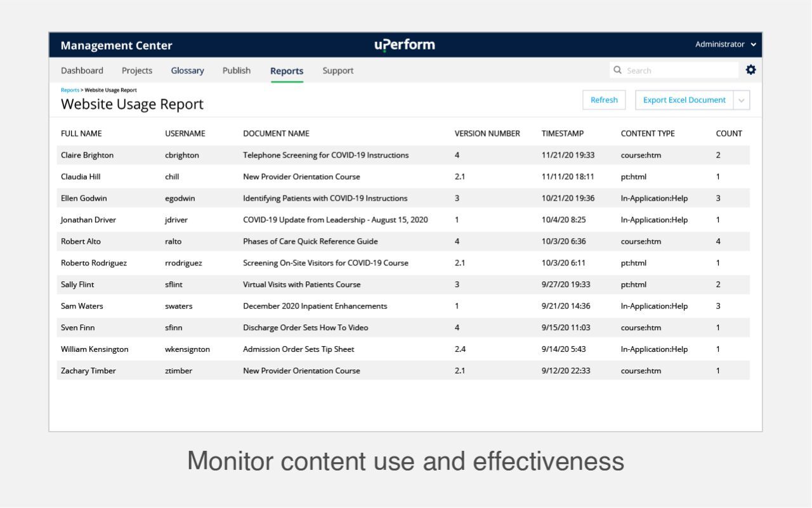Image resolution: width=812 pixels, height=508 pixels.
Task: Open COVID-19 Update from Leadership document
Action: (336, 220)
